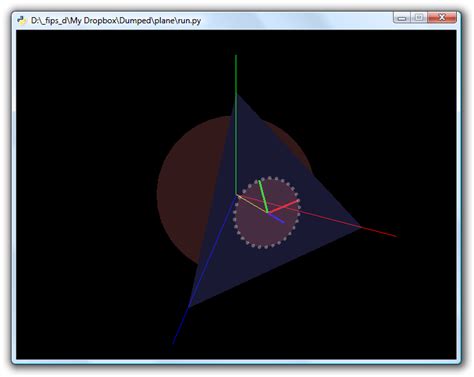
Task: Click the Python icon in the title bar
Action: pyautogui.click(x=22, y=20)
